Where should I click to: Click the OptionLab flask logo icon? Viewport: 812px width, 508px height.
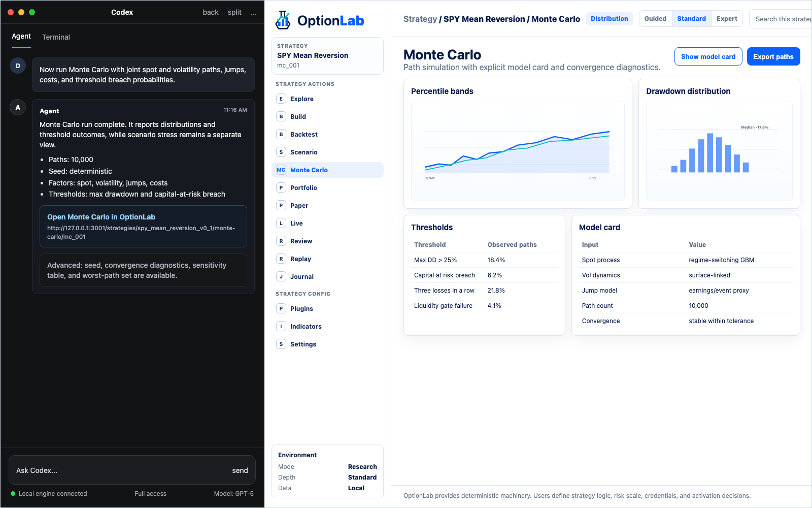[283, 20]
